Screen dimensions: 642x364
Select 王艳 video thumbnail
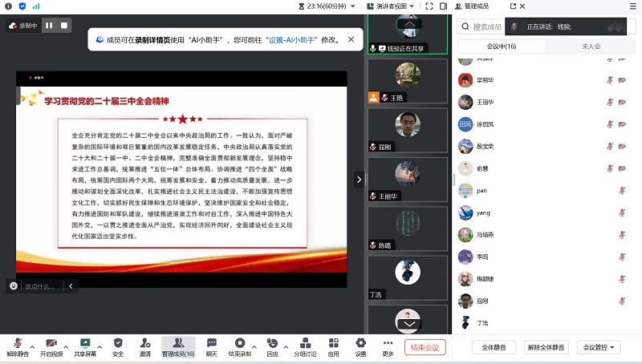click(x=408, y=81)
